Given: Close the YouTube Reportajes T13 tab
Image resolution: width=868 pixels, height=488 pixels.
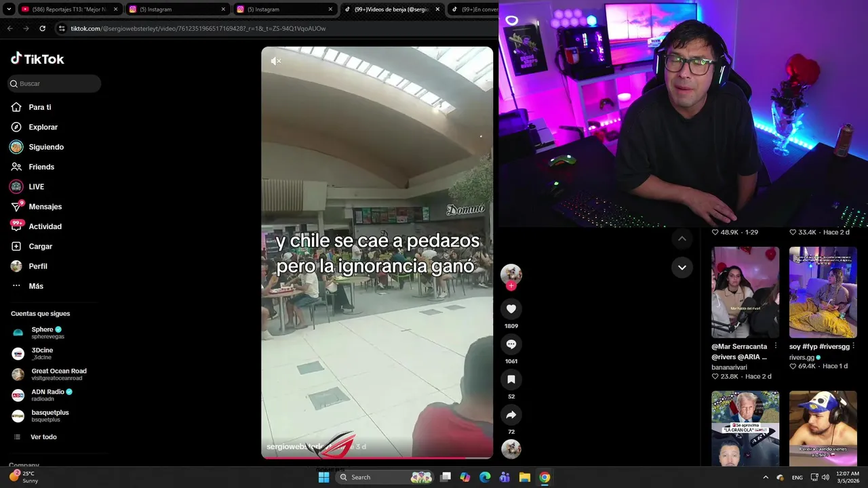Looking at the screenshot, I should [x=116, y=9].
